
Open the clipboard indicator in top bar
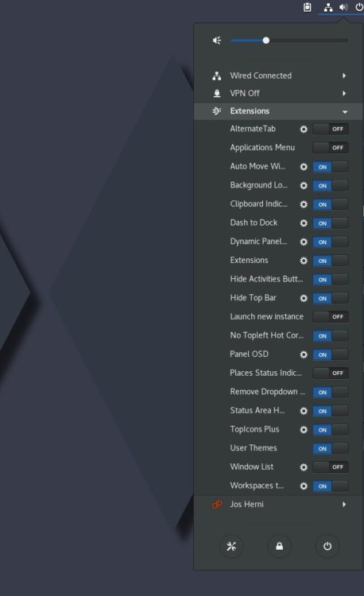pyautogui.click(x=307, y=7)
